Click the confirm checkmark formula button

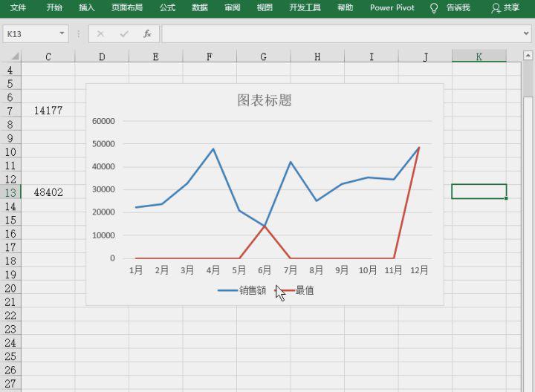[x=124, y=33]
